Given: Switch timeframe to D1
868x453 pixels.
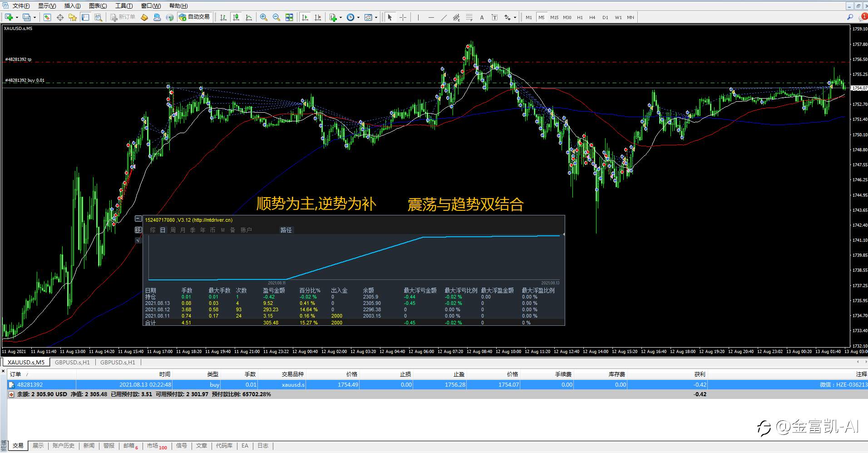Looking at the screenshot, I should (x=605, y=17).
